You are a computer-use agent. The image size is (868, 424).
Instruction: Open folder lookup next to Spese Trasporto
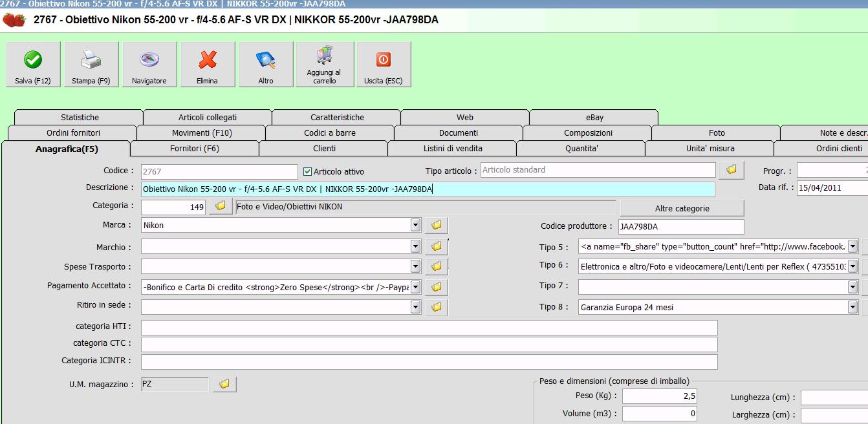[x=436, y=266]
